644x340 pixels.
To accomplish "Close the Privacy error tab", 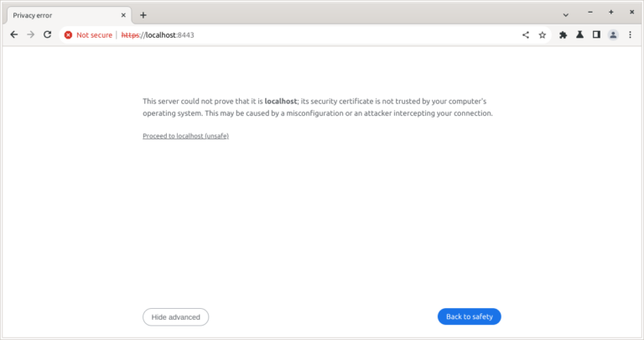I will [124, 15].
